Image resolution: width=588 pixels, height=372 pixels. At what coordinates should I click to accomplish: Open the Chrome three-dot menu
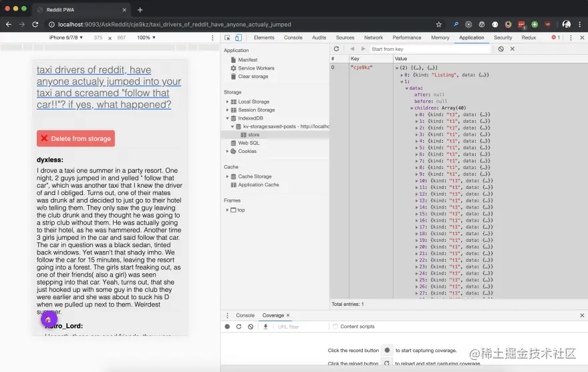580,24
